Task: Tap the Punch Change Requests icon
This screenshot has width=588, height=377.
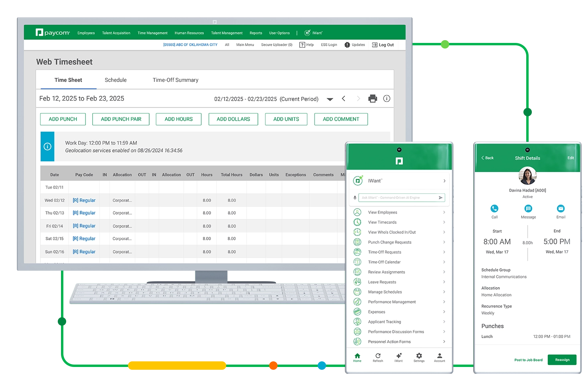Action: (x=357, y=242)
